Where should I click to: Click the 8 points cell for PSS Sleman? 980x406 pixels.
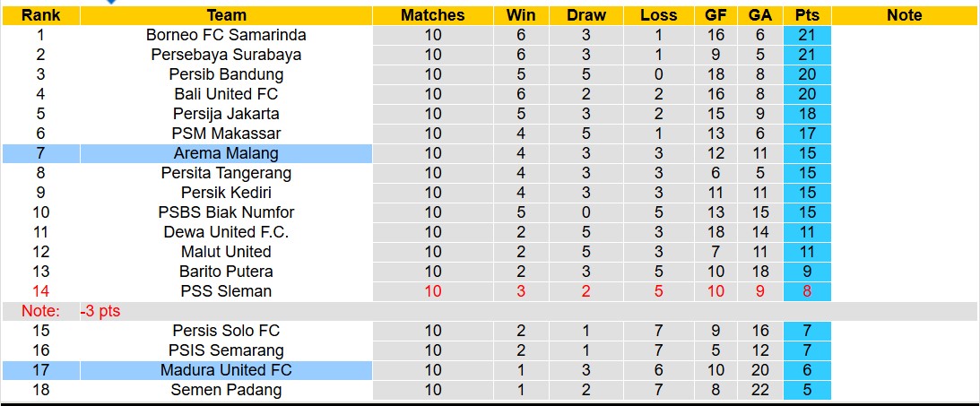[x=807, y=291]
